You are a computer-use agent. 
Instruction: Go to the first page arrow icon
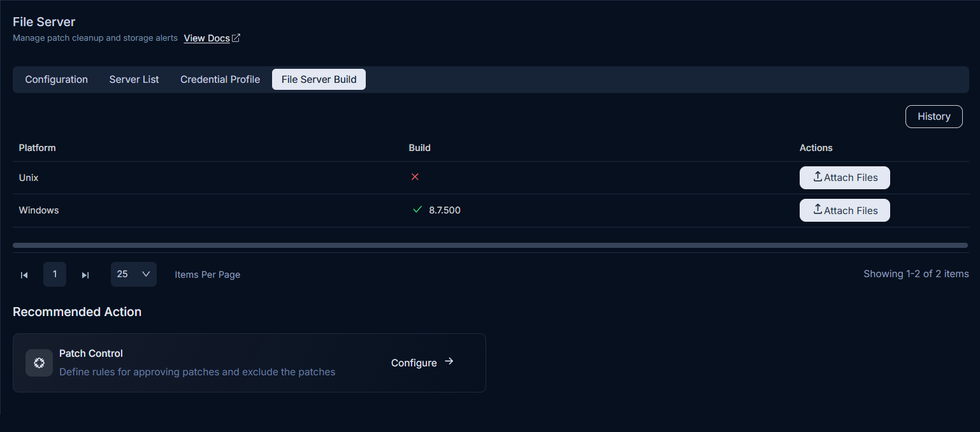coord(24,275)
